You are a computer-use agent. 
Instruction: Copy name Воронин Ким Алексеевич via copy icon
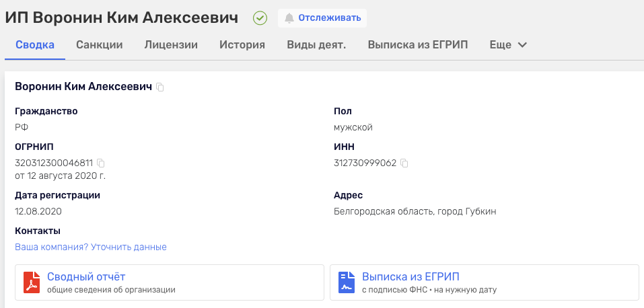[x=160, y=87]
